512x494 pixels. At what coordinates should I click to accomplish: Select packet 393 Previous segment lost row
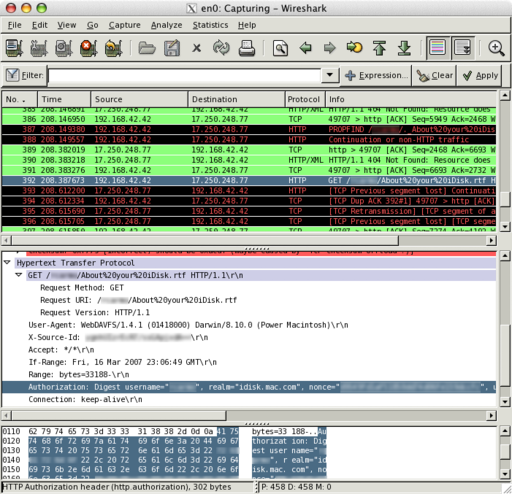pyautogui.click(x=249, y=191)
